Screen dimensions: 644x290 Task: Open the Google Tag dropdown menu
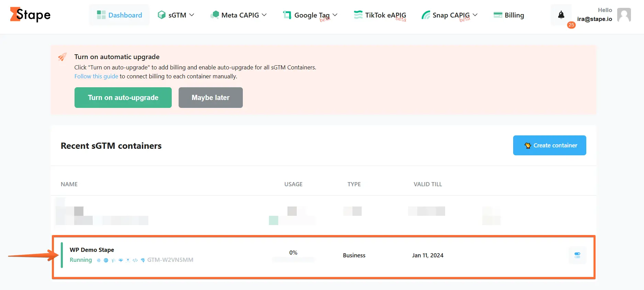coord(310,15)
